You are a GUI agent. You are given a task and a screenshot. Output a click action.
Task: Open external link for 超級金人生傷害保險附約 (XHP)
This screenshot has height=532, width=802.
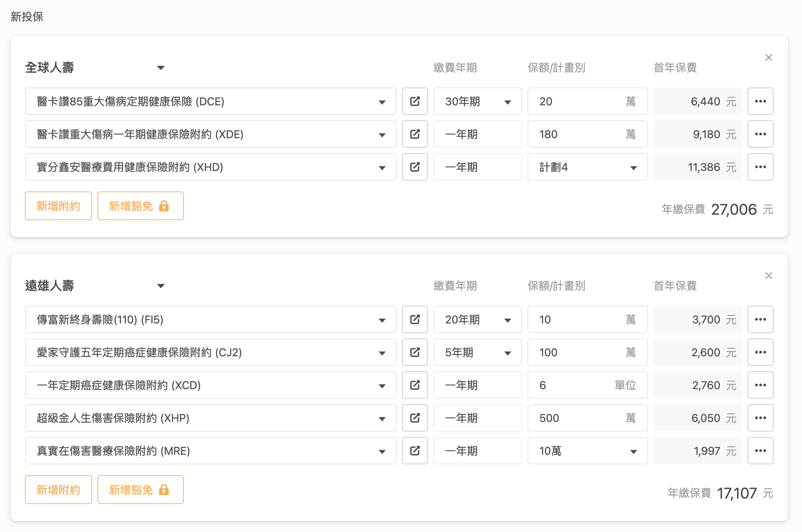pyautogui.click(x=415, y=418)
